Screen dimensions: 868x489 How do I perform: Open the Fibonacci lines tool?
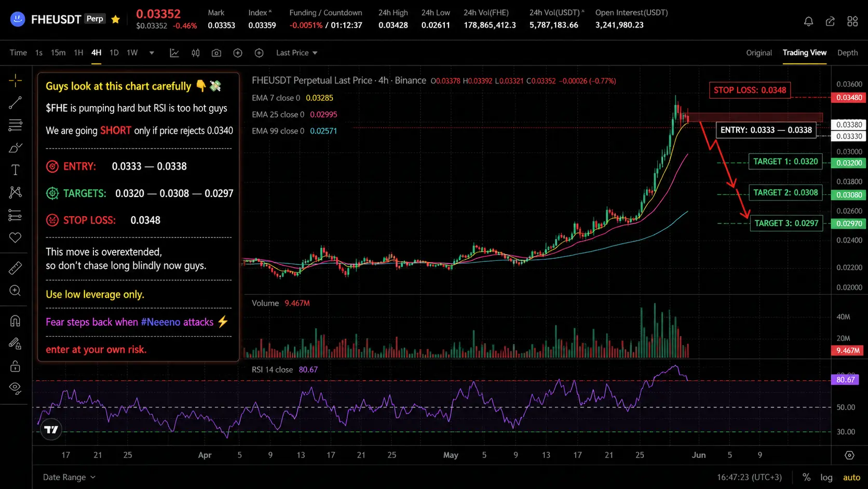click(x=15, y=125)
